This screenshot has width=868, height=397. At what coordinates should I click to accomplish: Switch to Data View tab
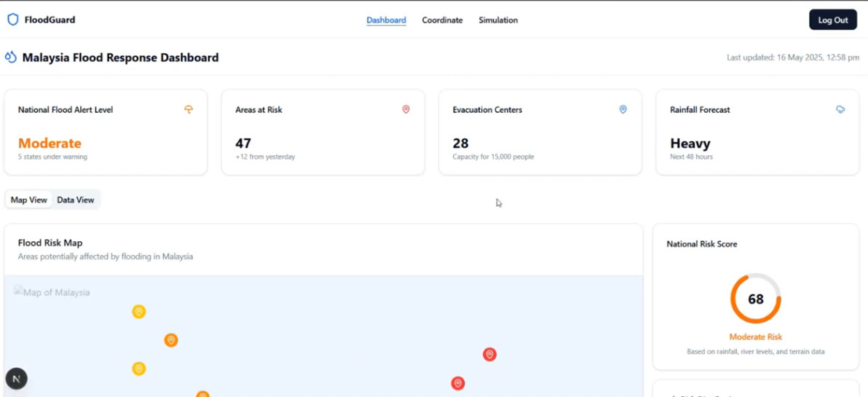point(75,200)
